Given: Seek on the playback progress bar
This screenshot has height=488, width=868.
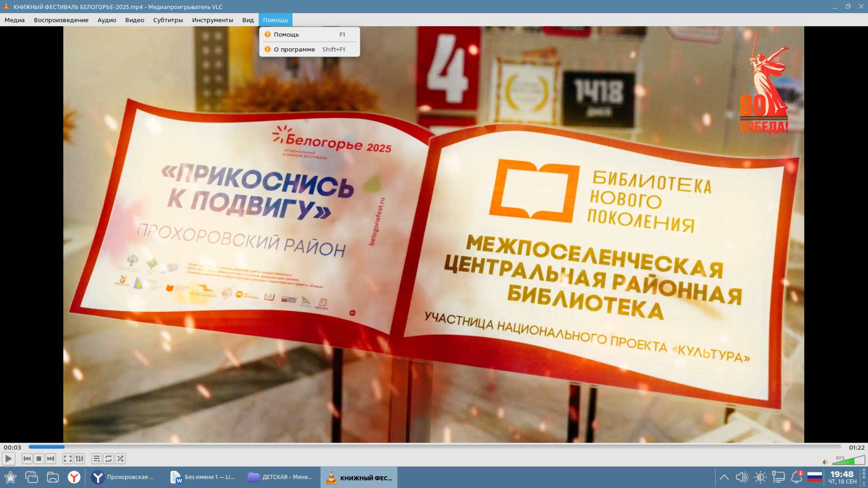Looking at the screenshot, I should (x=434, y=447).
